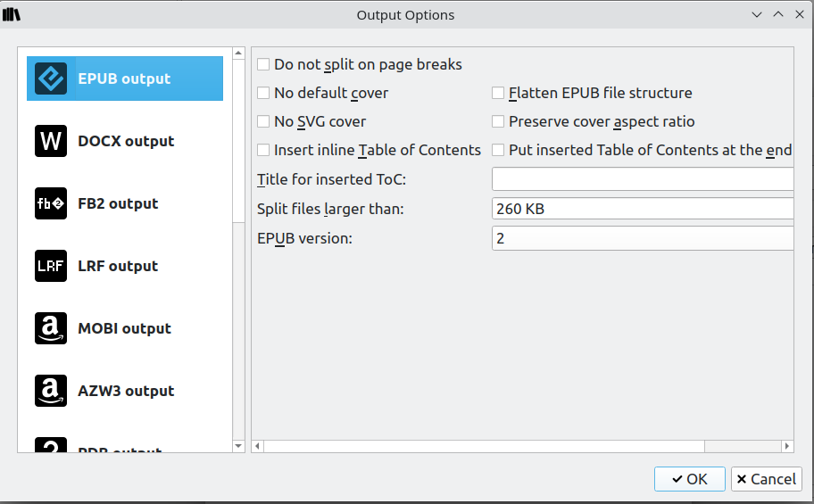This screenshot has height=504, width=814.
Task: Toggle the No default cover checkbox
Action: [x=263, y=93]
